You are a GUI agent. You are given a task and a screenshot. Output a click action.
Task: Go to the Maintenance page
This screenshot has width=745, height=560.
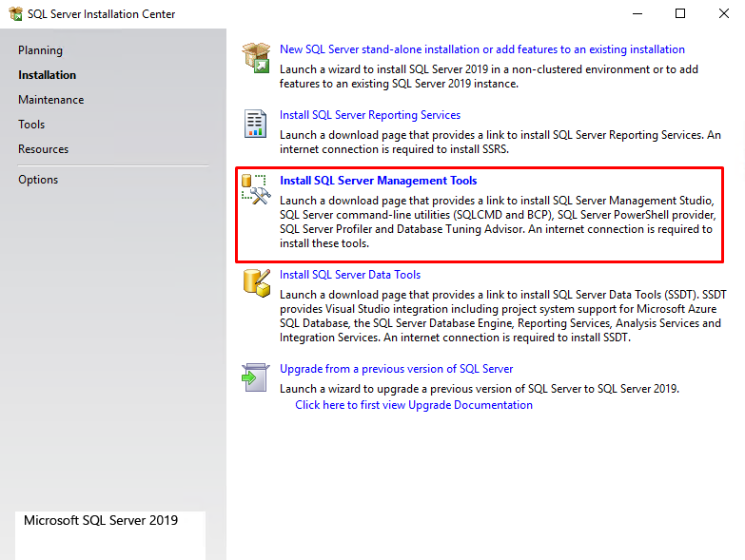point(50,100)
